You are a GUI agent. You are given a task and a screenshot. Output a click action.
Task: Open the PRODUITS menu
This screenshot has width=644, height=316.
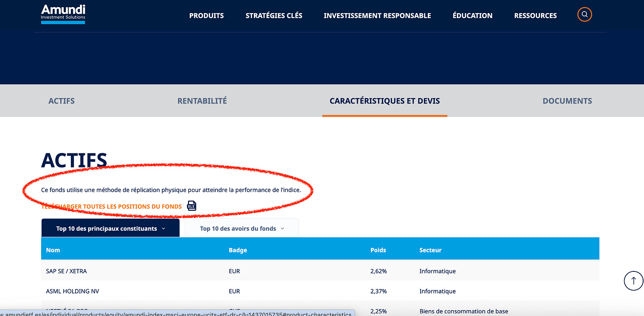(207, 15)
